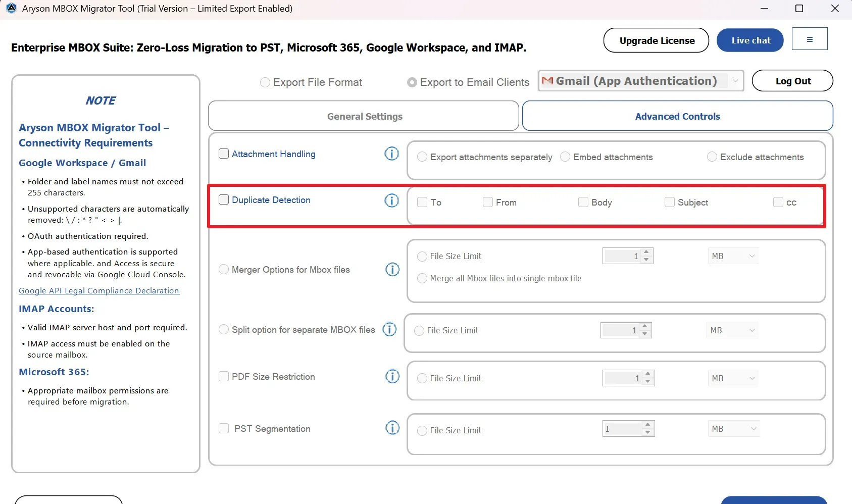Open the Gmail (App Authentication) dropdown

(x=641, y=81)
